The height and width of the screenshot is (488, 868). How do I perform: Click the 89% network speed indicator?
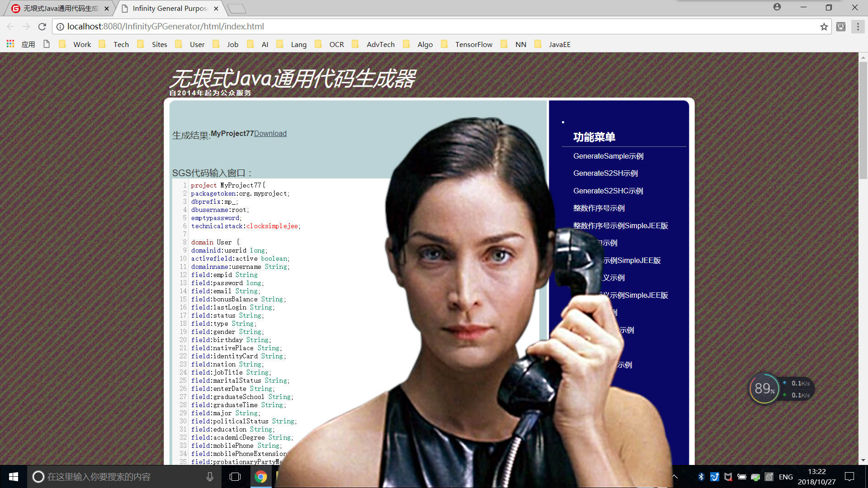[764, 389]
